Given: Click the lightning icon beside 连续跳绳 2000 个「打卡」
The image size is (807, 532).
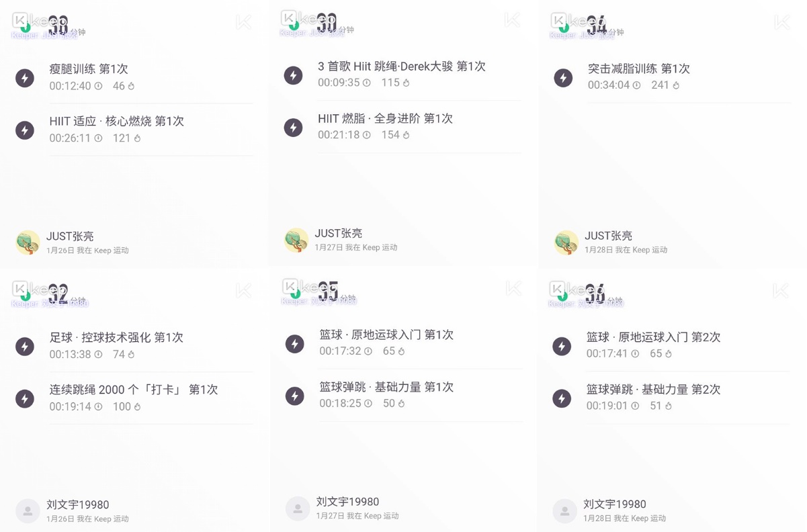Looking at the screenshot, I should coord(25,398).
